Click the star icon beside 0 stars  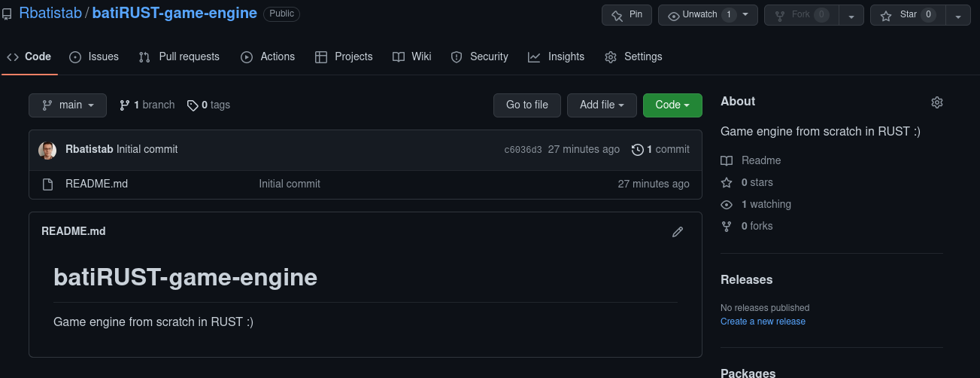pos(727,182)
